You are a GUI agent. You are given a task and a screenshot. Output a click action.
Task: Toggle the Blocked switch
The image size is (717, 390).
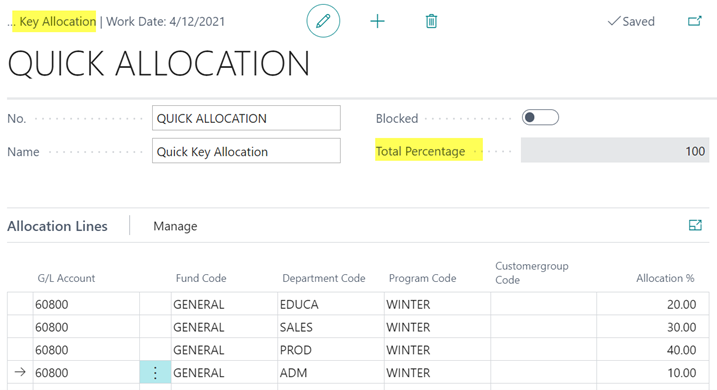[x=540, y=118]
